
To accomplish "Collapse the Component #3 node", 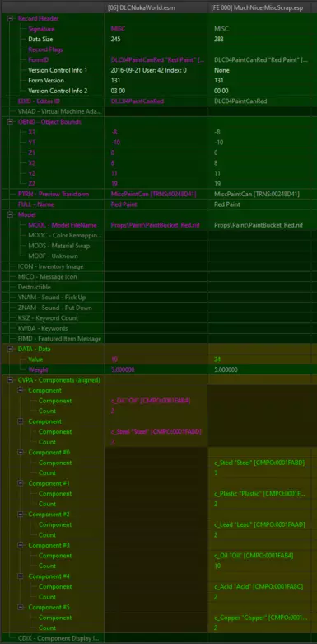I will [20, 545].
